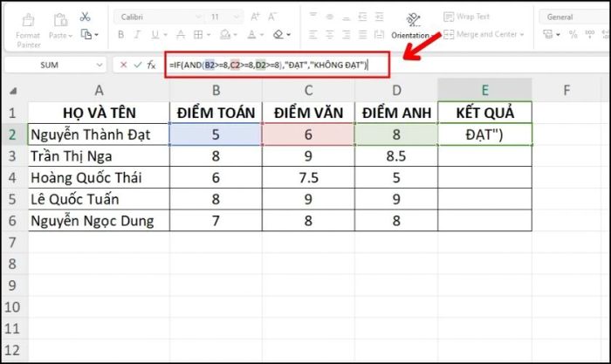Screen dimensions: 611x364
Task: Align text to top of cell
Action: tap(312, 17)
